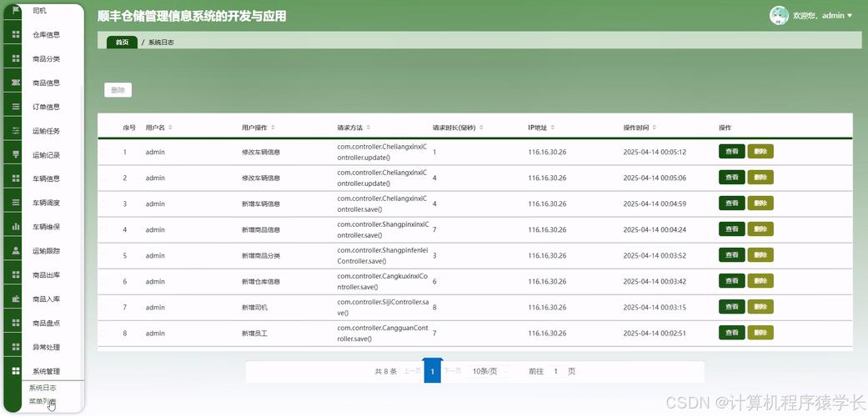View the 新增商品分类 log entry
The height and width of the screenshot is (417, 868).
click(732, 254)
